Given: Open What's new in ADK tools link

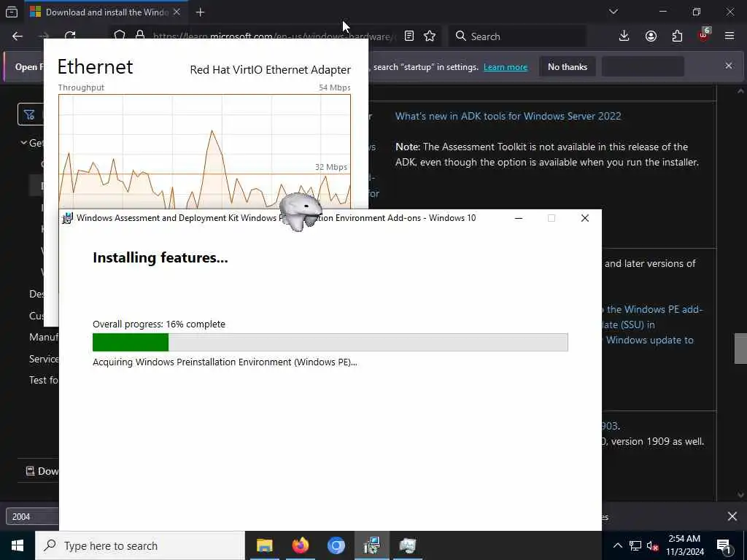Looking at the screenshot, I should (508, 116).
